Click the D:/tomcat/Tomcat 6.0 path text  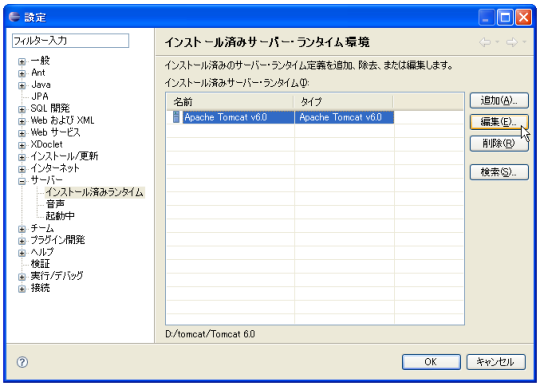pyautogui.click(x=210, y=334)
